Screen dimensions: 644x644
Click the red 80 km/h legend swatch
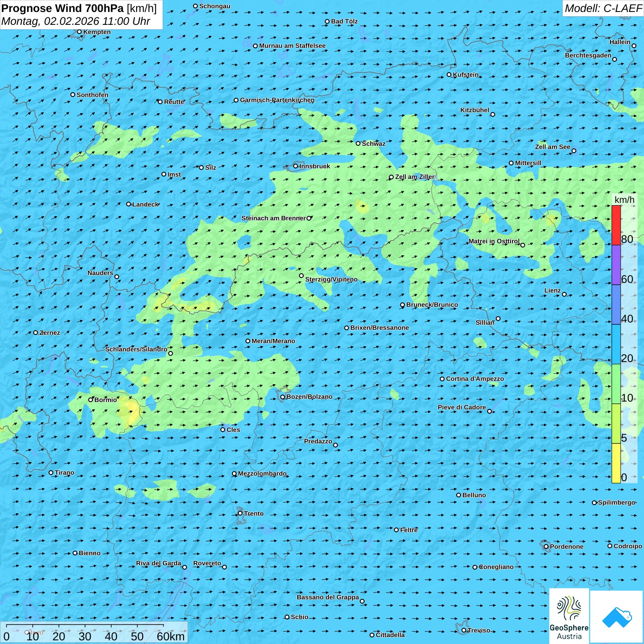(616, 225)
